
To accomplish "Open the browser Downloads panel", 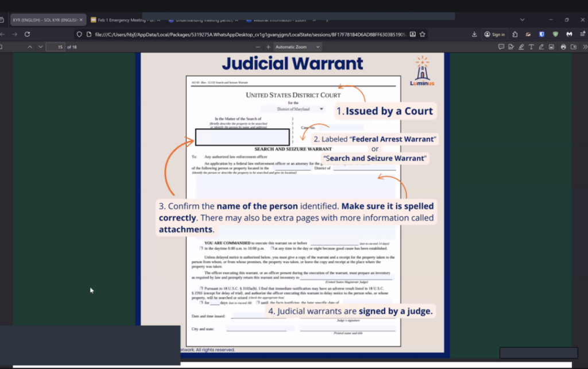I will [474, 34].
